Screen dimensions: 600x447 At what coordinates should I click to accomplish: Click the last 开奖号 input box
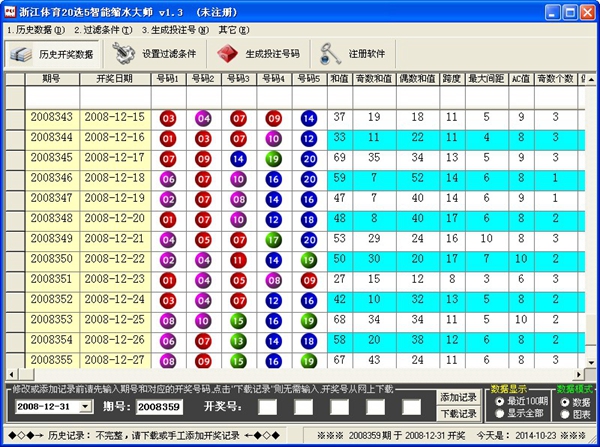(x=411, y=407)
